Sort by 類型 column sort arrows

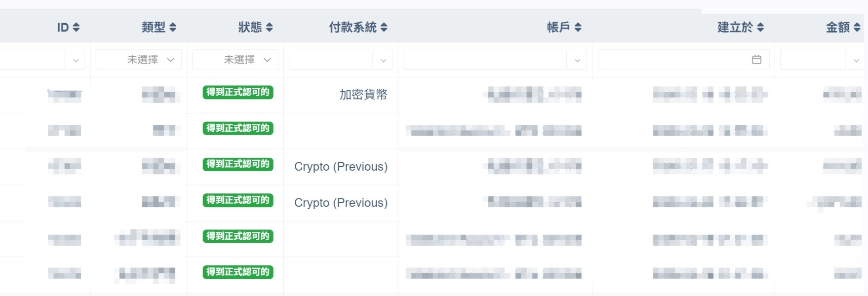pyautogui.click(x=173, y=28)
